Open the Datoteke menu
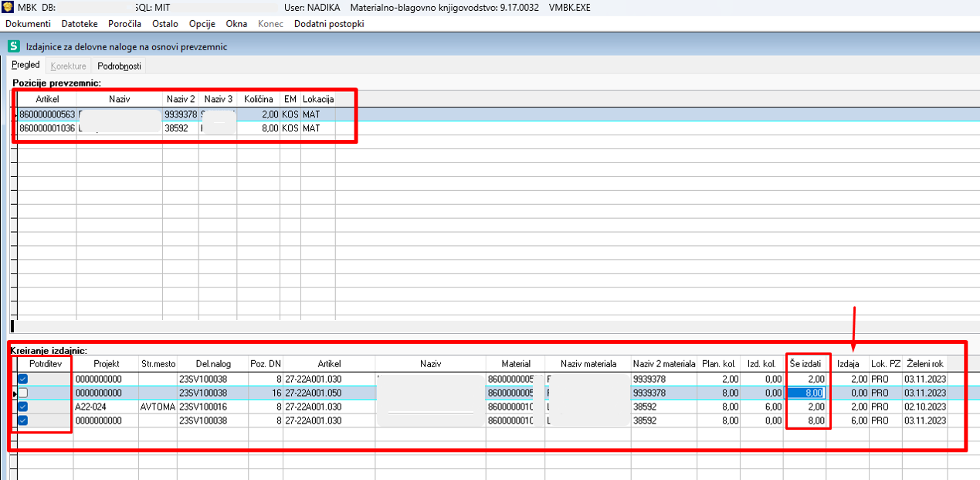Image resolution: width=980 pixels, height=480 pixels. click(x=80, y=24)
